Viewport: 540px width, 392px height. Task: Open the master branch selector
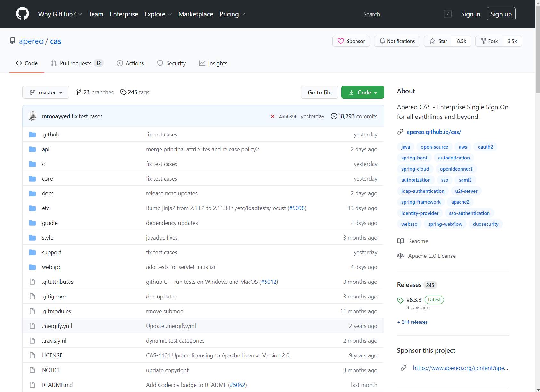click(46, 92)
